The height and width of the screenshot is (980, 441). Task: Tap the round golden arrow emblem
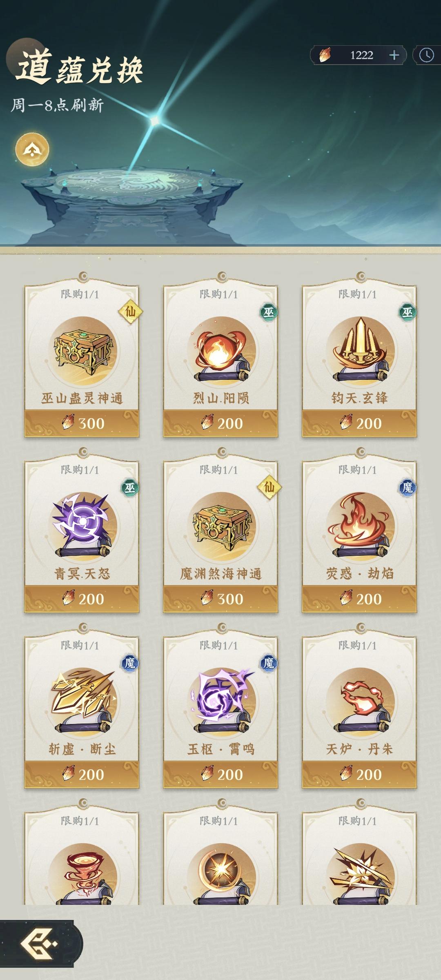32,149
